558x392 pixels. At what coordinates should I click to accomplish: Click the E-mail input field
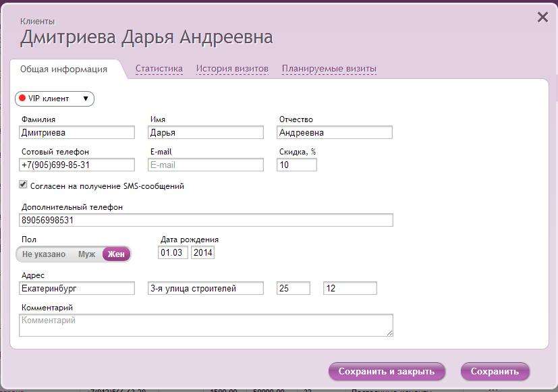tap(205, 165)
